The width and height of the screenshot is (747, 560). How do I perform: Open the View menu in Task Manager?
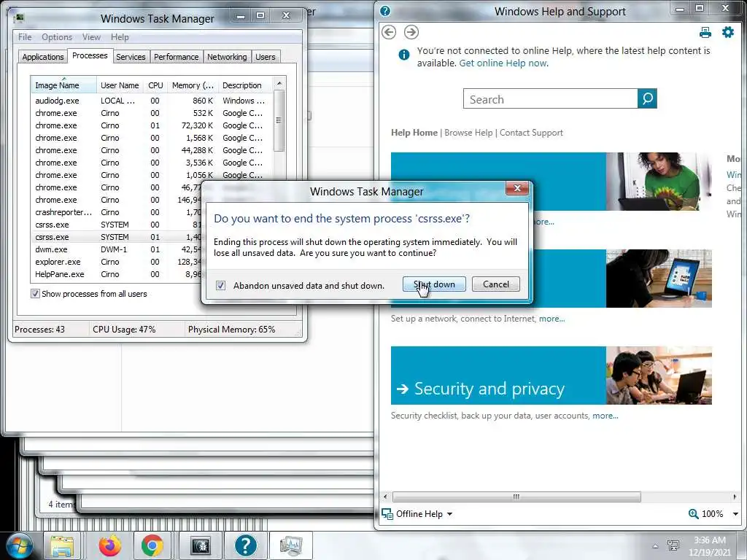(91, 36)
